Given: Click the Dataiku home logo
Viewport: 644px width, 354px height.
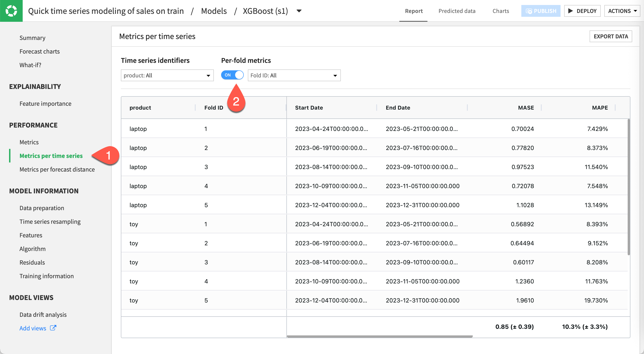Looking at the screenshot, I should tap(11, 11).
